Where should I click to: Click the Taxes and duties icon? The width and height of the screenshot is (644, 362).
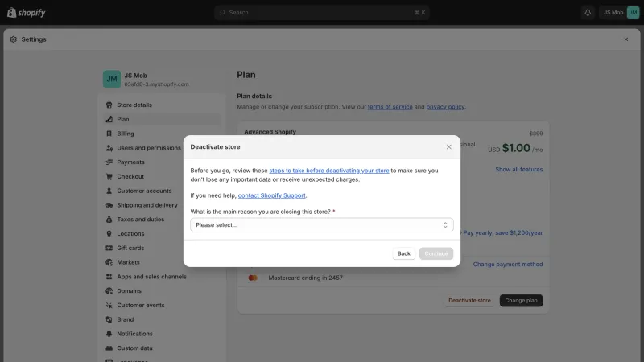tap(109, 220)
